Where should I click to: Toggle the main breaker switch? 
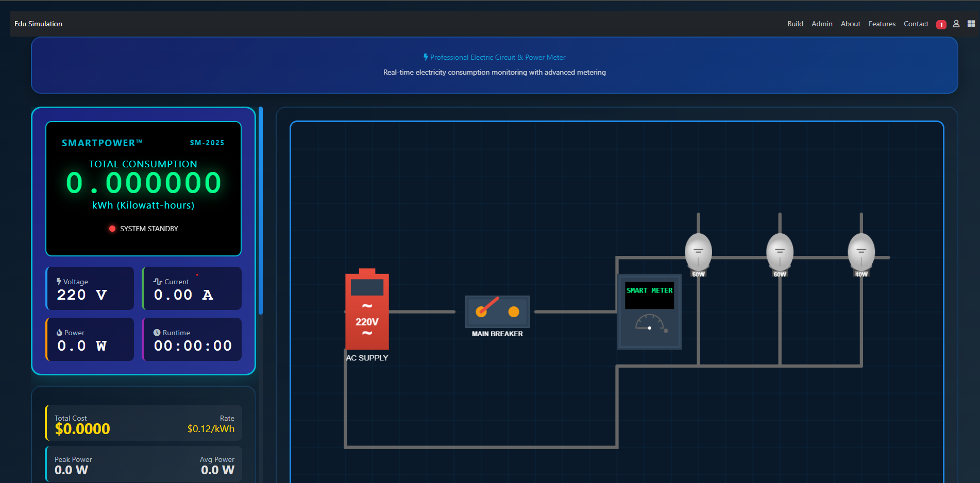(x=497, y=312)
